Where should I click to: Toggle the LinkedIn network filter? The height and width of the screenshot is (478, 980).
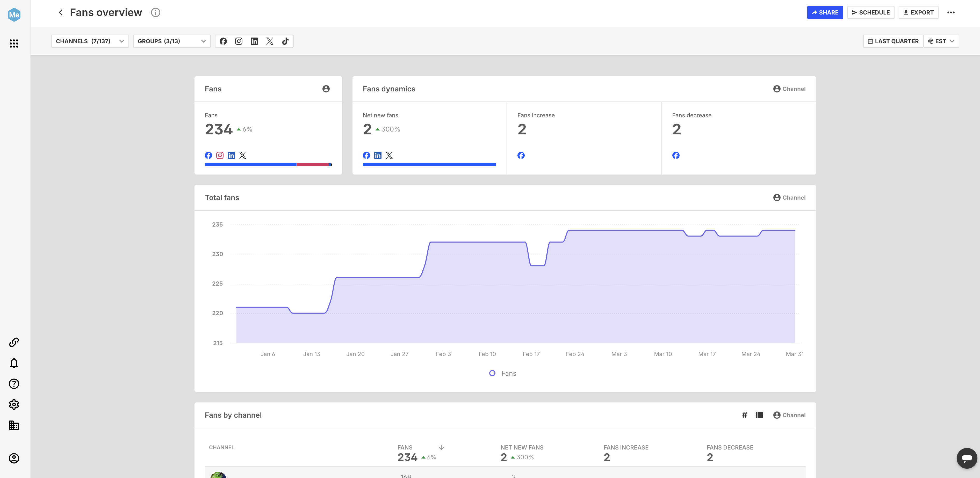[x=254, y=41]
